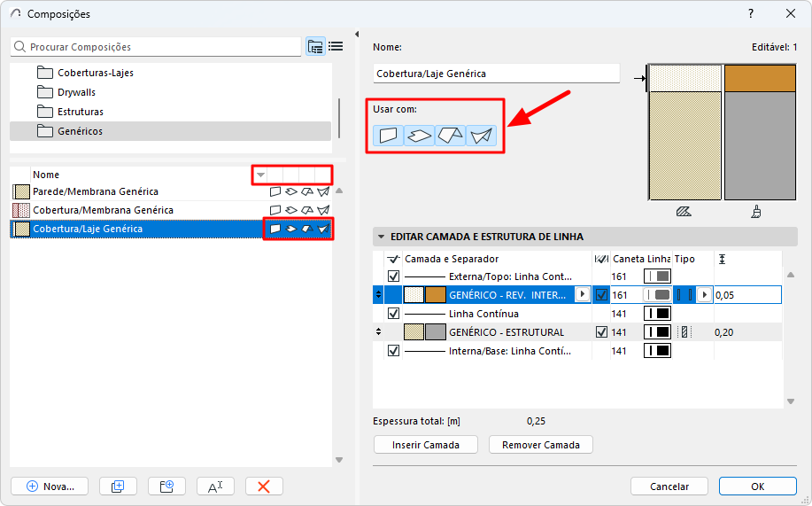Toggle end-line checkbox for GENÉRICO - REV. INTER layer
Viewport: 812px width, 506px height.
[601, 295]
